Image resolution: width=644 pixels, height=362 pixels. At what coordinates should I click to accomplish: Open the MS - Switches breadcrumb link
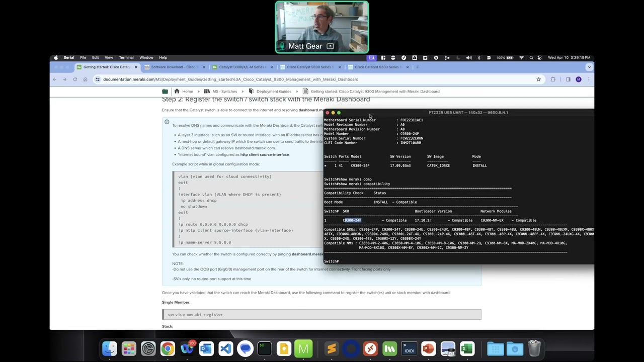[224, 92]
